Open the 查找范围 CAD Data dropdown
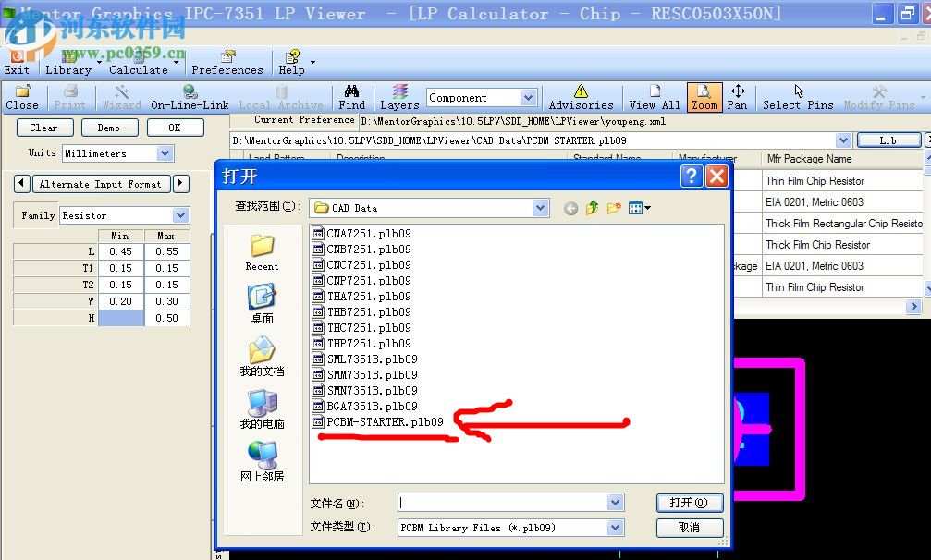 540,208
